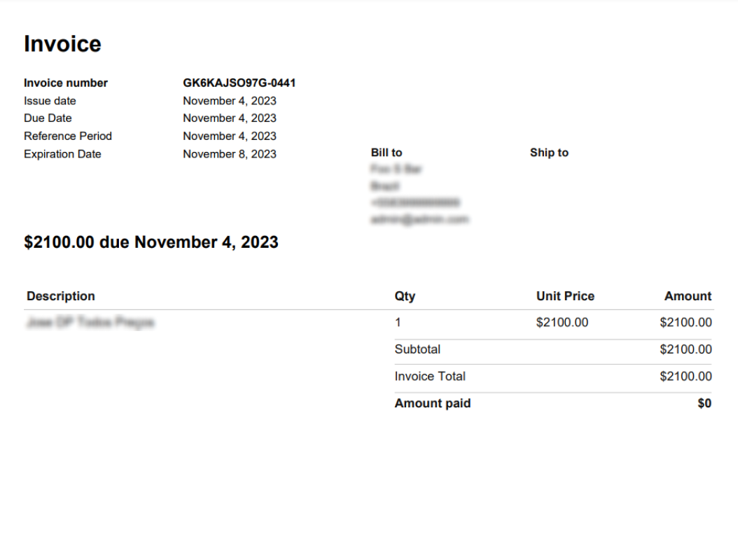Click the blurred email address under Bill to
The image size is (738, 560).
419,219
